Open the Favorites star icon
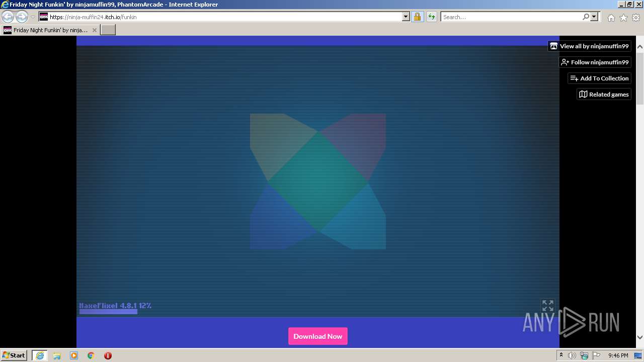644x362 pixels. (x=623, y=18)
